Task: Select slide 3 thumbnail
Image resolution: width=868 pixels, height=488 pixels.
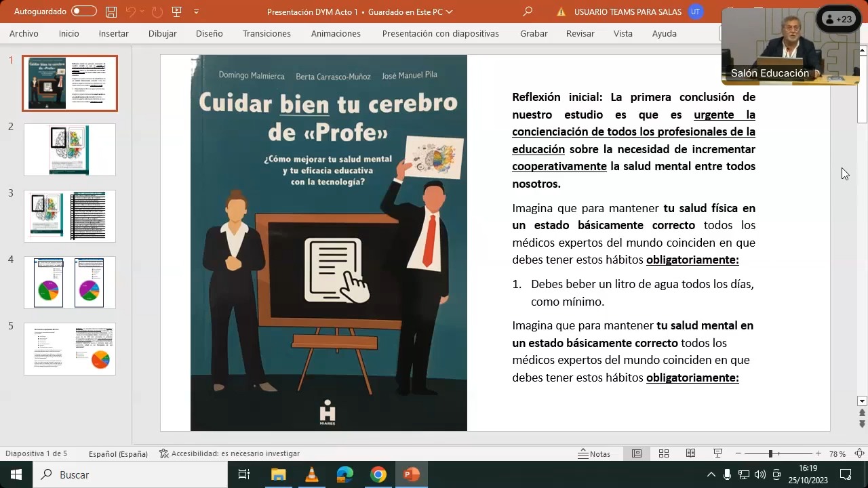Action: tap(70, 216)
